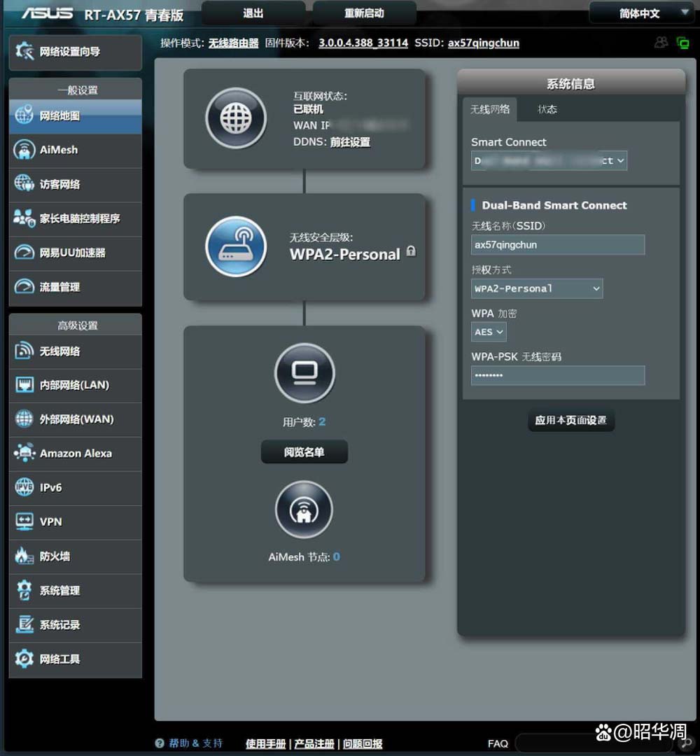Open the VPN settings page
This screenshot has height=756, width=700.
[x=75, y=522]
